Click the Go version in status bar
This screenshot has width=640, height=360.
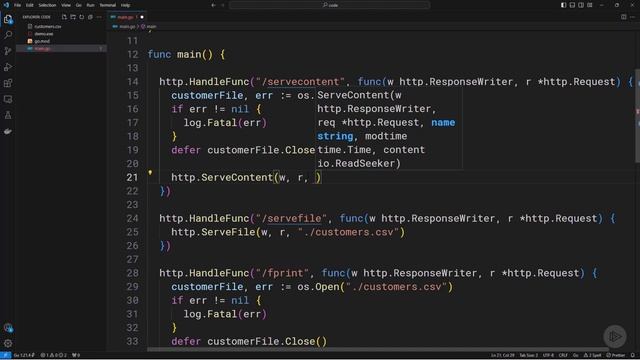coord(24,356)
